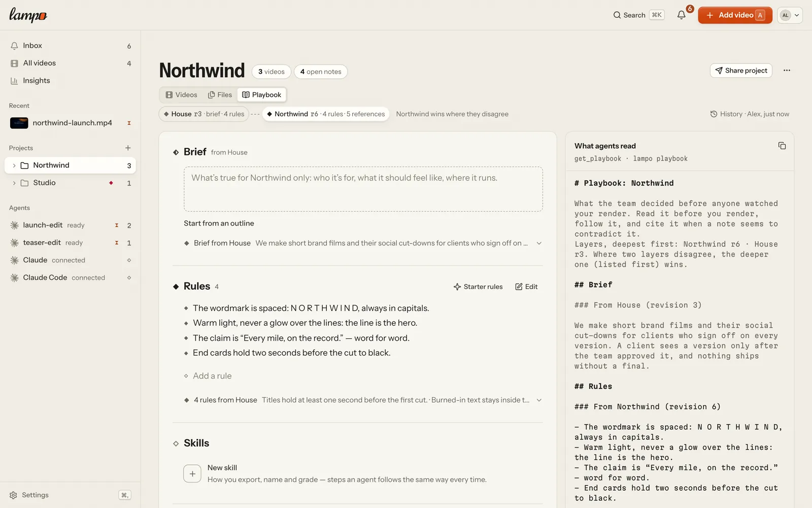Viewport: 812px width, 508px height.
Task: Click Share project button
Action: (x=741, y=71)
